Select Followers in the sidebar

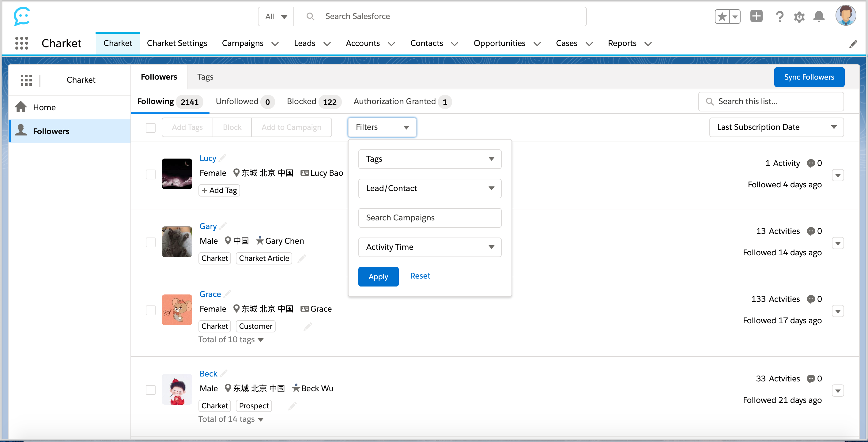click(70, 131)
